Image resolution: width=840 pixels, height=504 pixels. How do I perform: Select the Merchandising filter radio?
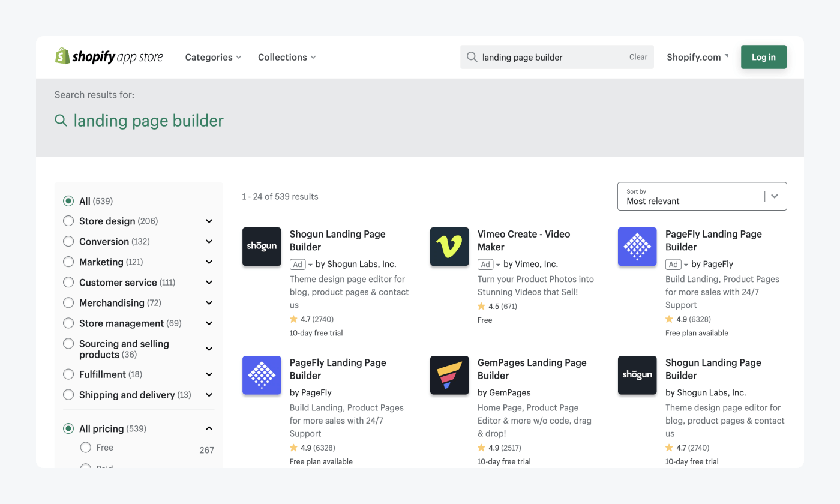pos(68,303)
